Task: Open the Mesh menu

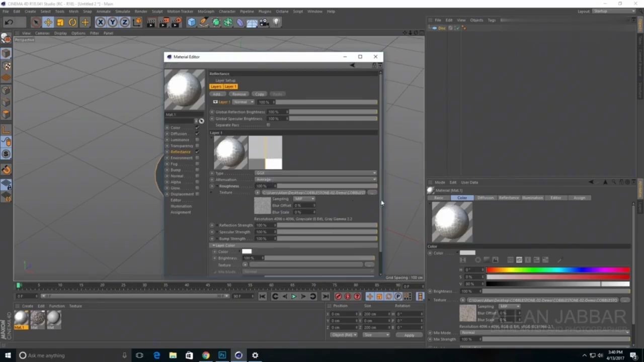Action: (x=73, y=11)
